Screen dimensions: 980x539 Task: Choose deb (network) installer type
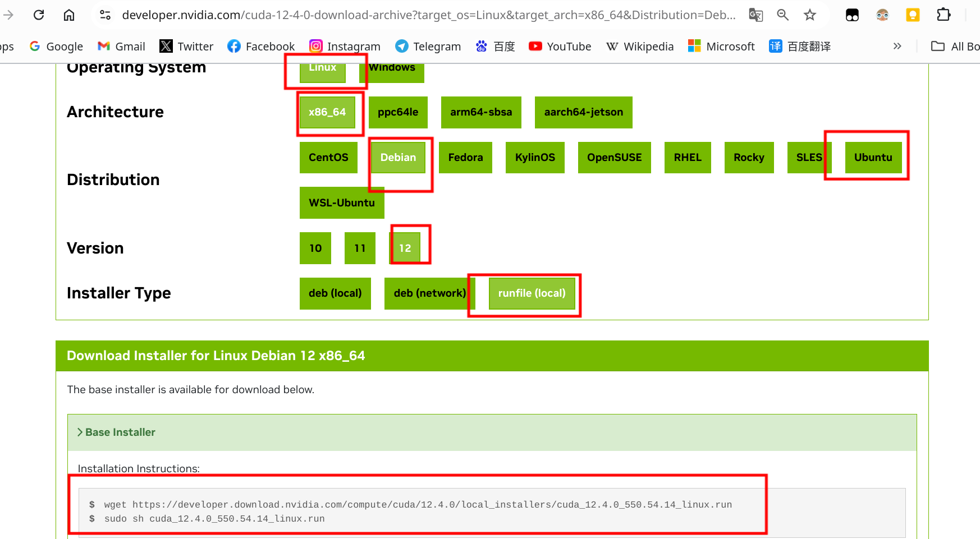click(430, 293)
